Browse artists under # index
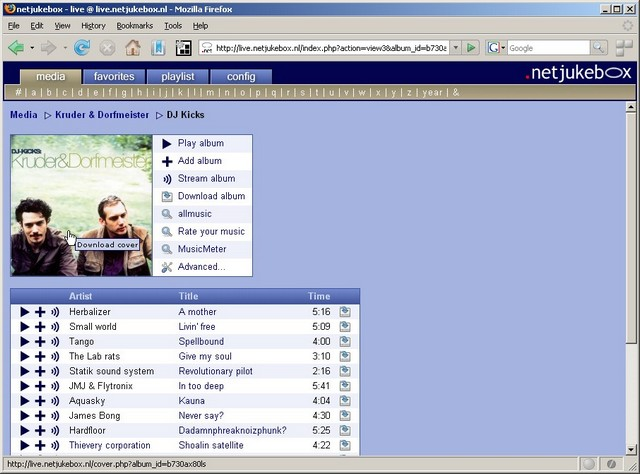Screen dimensions: 640x474 tap(18, 93)
